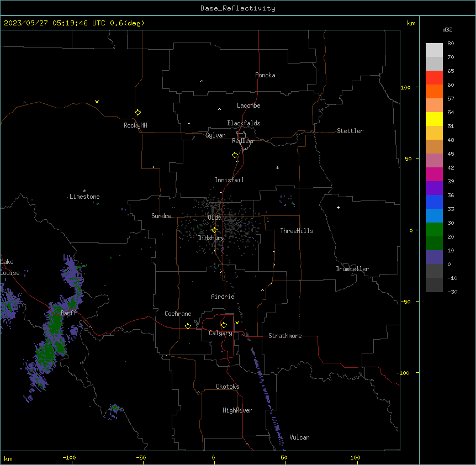Screen dimensions: 476x465
Task: Click the Olds label
Action: pos(214,218)
